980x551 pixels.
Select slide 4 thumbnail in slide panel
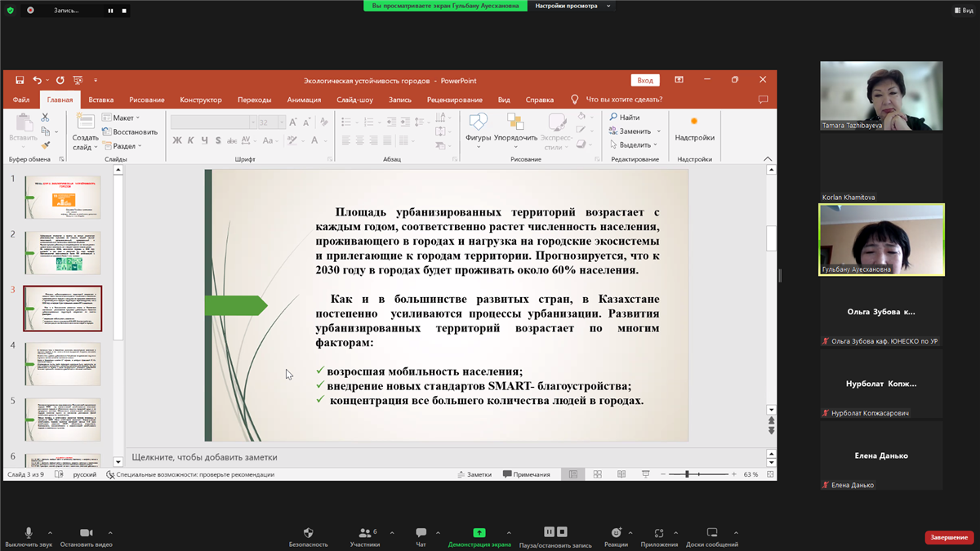tap(63, 364)
